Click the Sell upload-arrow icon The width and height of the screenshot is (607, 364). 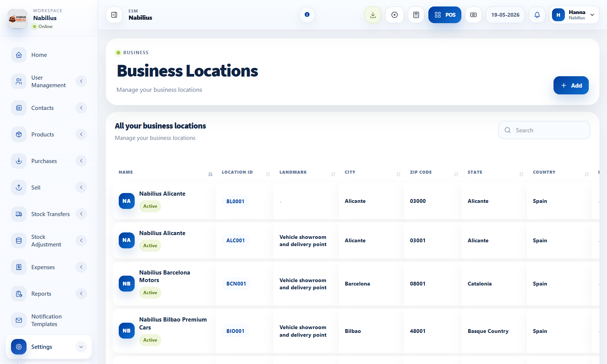point(19,187)
